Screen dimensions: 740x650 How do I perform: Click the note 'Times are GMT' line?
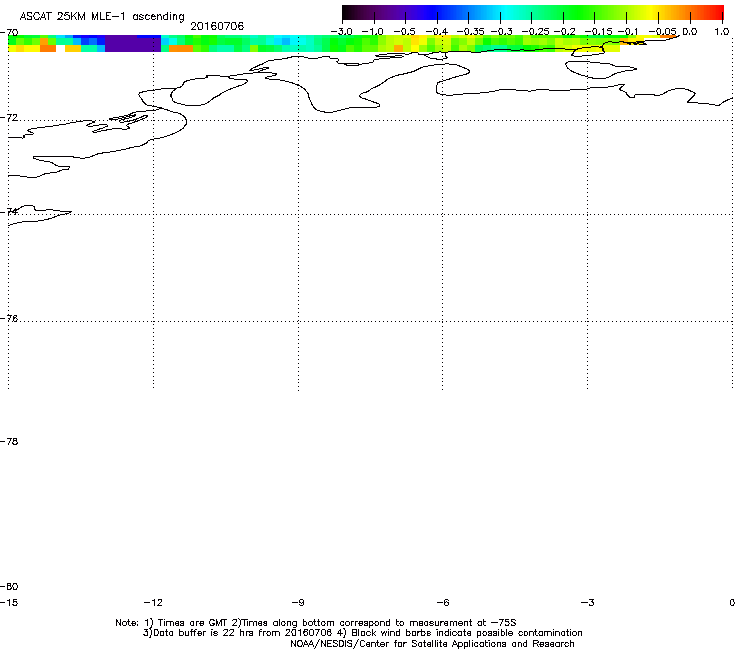[316, 623]
